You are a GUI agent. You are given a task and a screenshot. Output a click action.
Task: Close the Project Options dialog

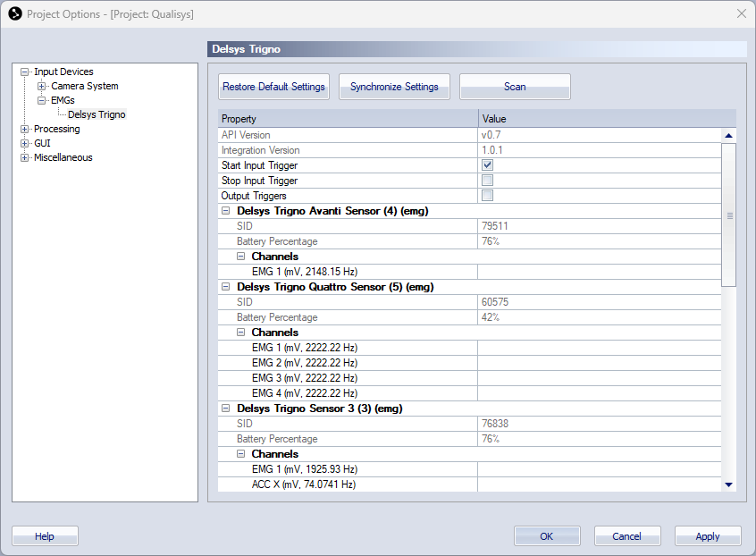pyautogui.click(x=741, y=14)
